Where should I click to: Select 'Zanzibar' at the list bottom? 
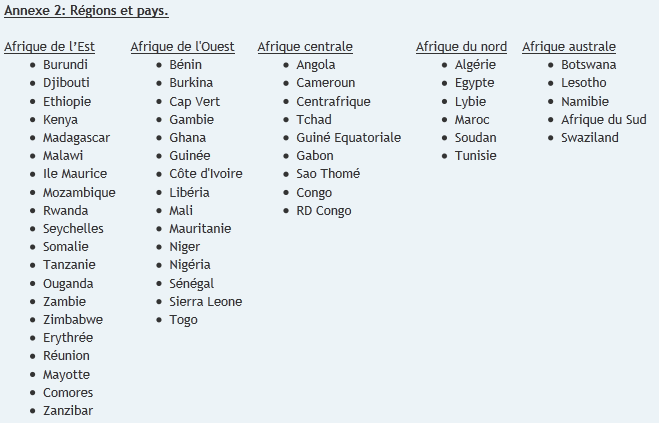[x=68, y=411]
